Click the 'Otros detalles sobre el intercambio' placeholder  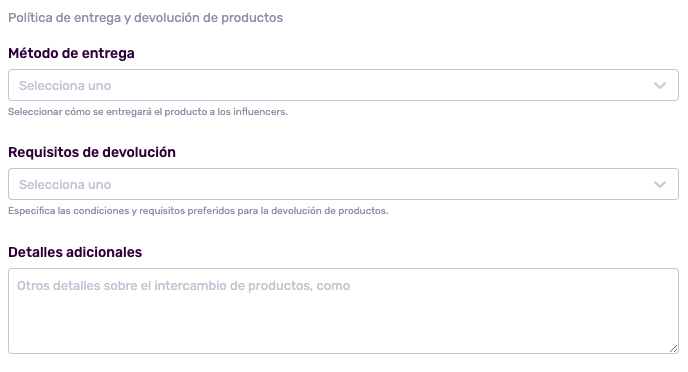click(x=183, y=286)
